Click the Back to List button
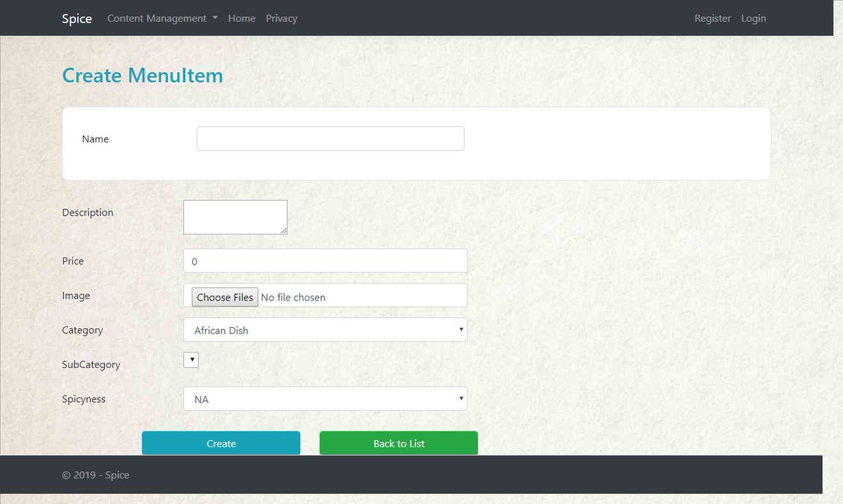This screenshot has width=843, height=504. tap(399, 443)
